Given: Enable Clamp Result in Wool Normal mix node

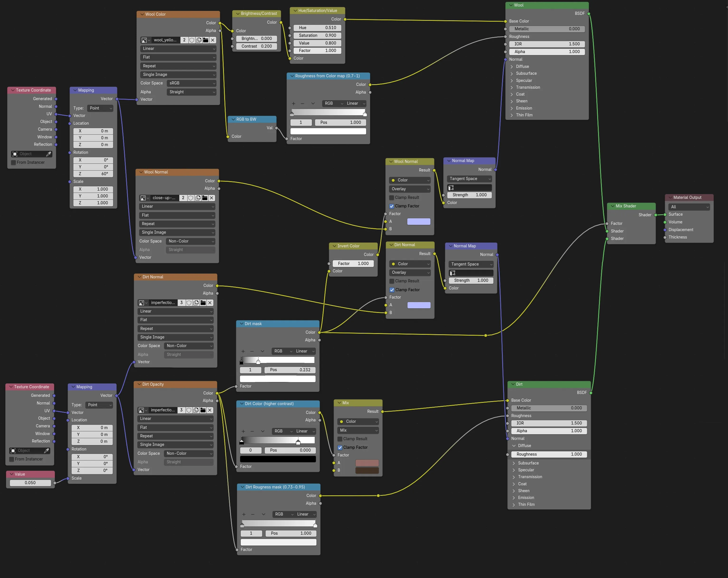Looking at the screenshot, I should click(391, 197).
